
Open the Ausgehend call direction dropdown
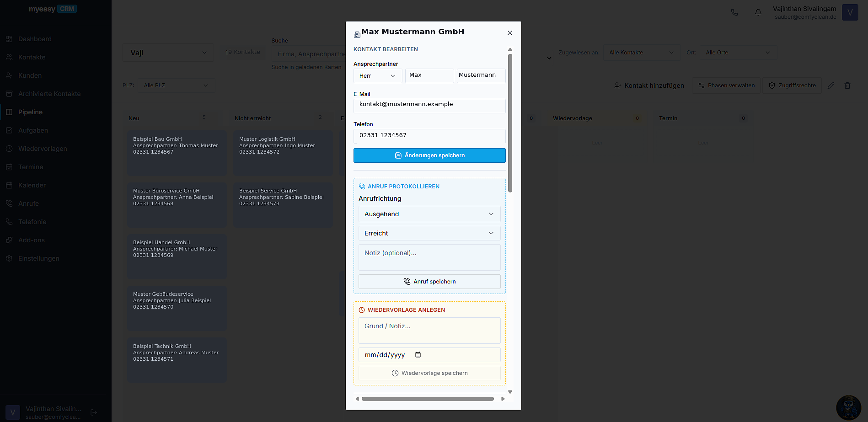(x=429, y=214)
